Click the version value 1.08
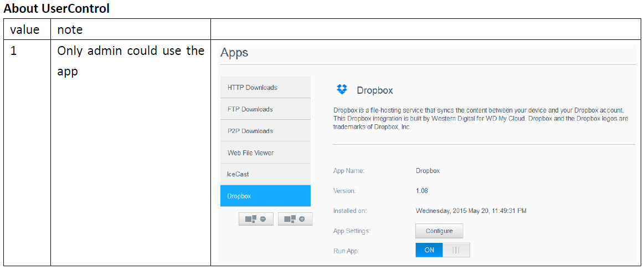 [x=422, y=191]
